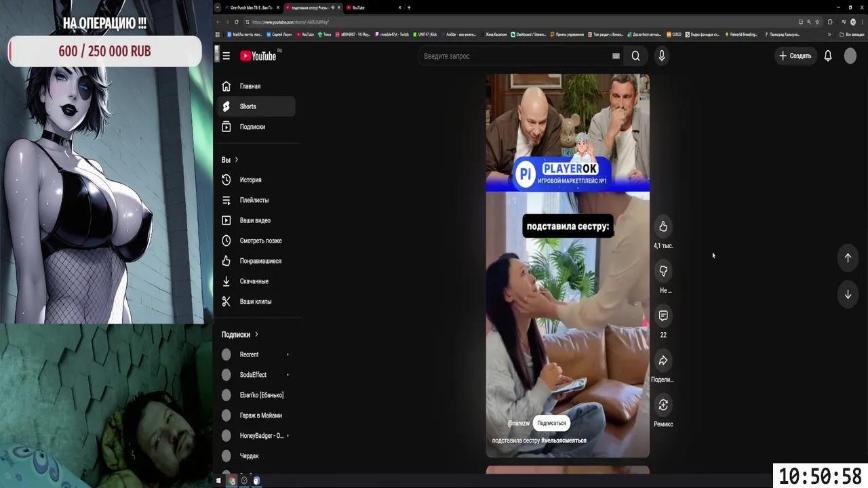Open the Recrent channel subscription
The width and height of the screenshot is (868, 488).
(256, 354)
